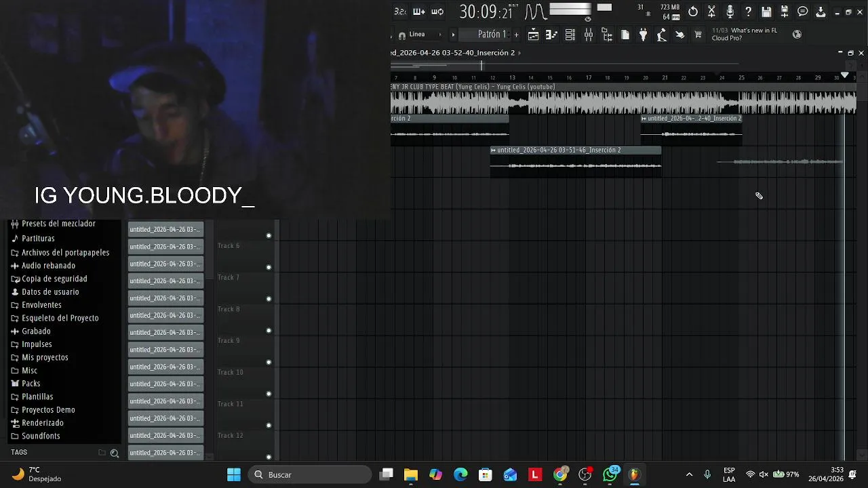Click the main snap magnet icon

pyautogui.click(x=402, y=35)
